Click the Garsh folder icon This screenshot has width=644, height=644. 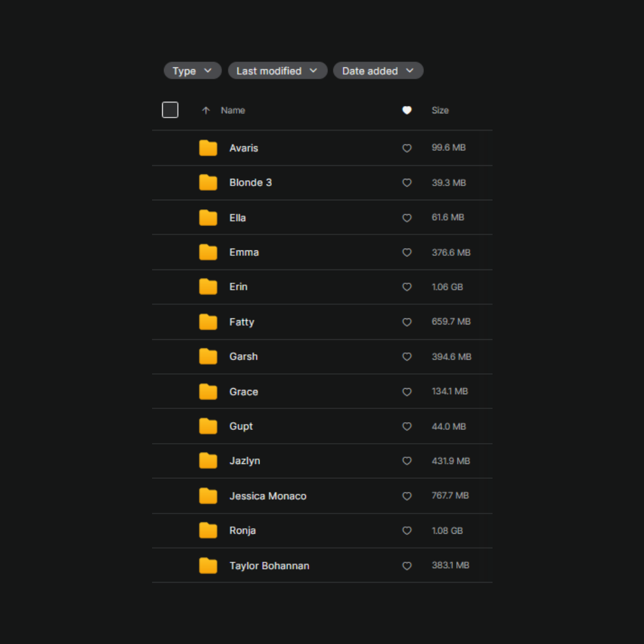[208, 357]
